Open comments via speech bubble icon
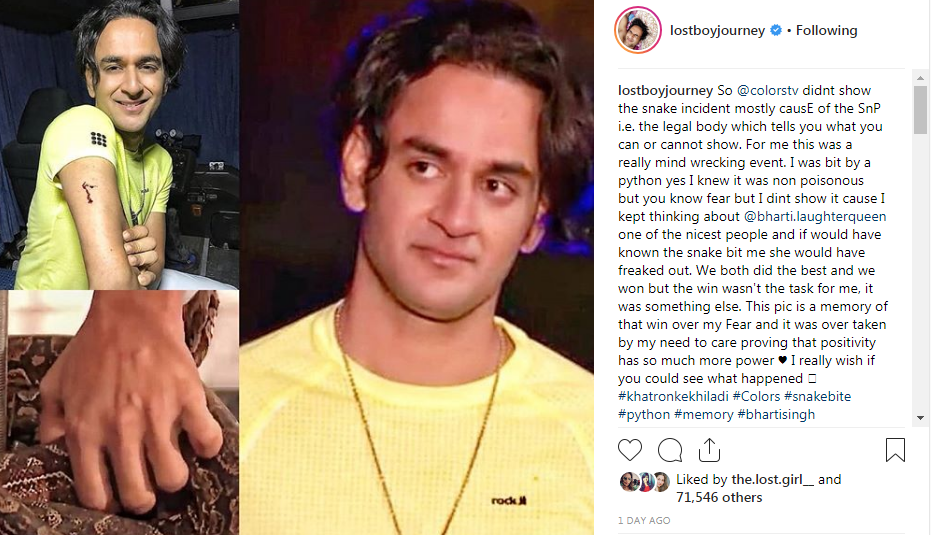The image size is (931, 535). 670,450
